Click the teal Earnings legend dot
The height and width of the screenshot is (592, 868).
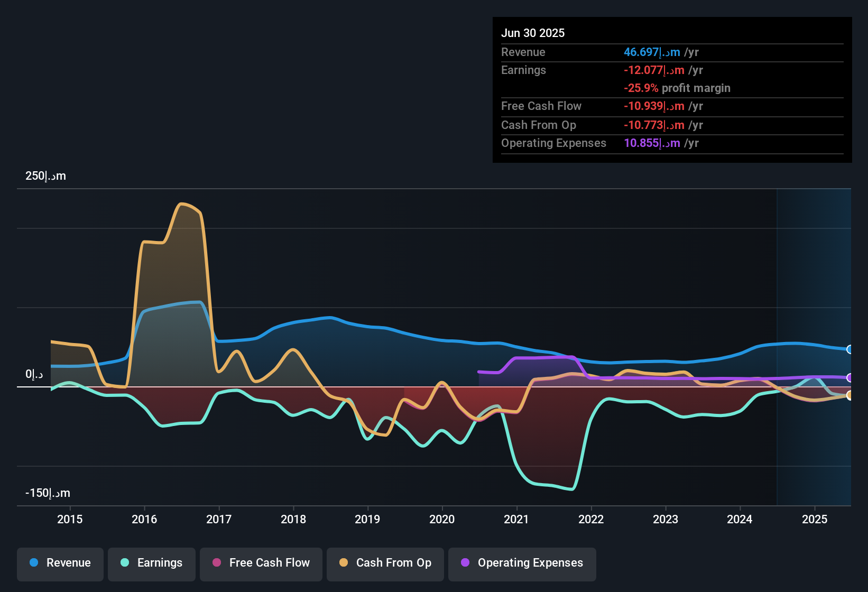pos(124,563)
